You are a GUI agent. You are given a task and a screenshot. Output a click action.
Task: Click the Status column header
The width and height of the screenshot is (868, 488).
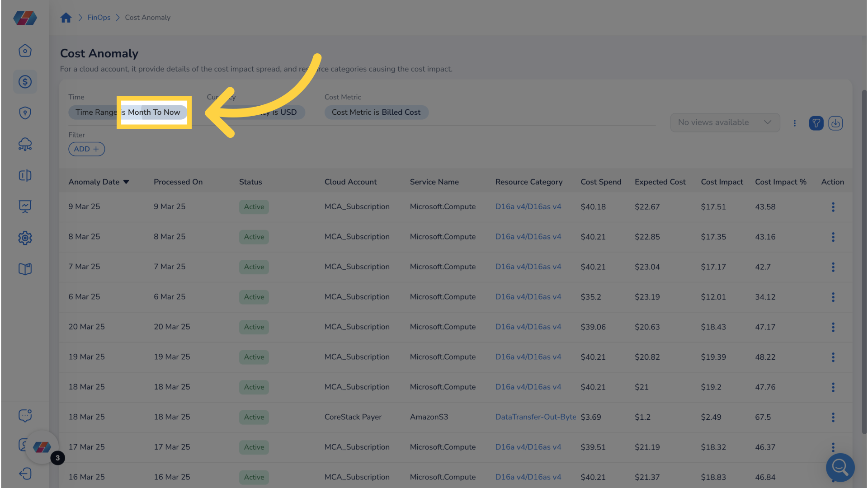tap(250, 182)
